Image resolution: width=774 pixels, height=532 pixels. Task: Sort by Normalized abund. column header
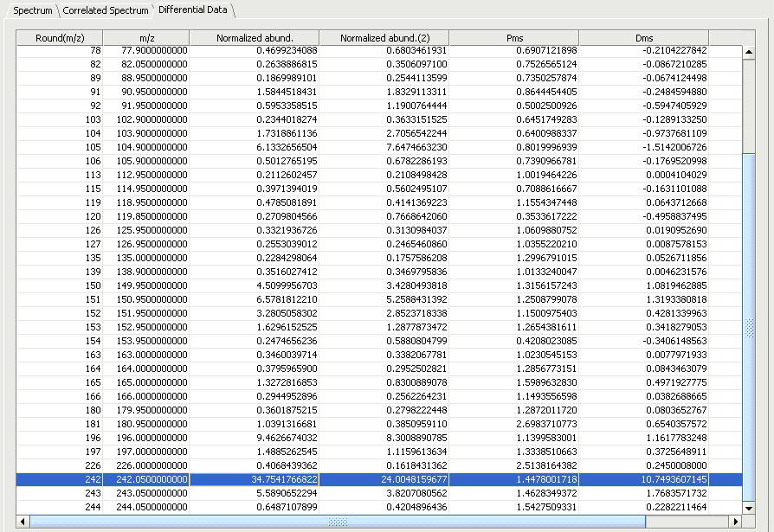click(254, 38)
